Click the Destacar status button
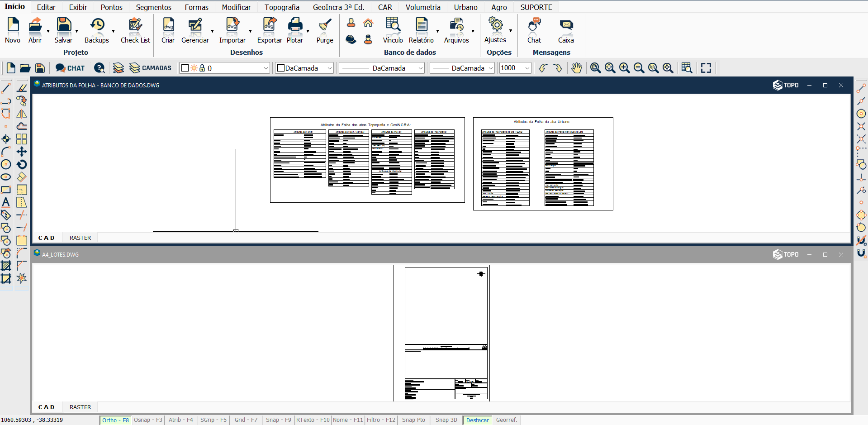Image resolution: width=868 pixels, height=425 pixels. [x=477, y=420]
